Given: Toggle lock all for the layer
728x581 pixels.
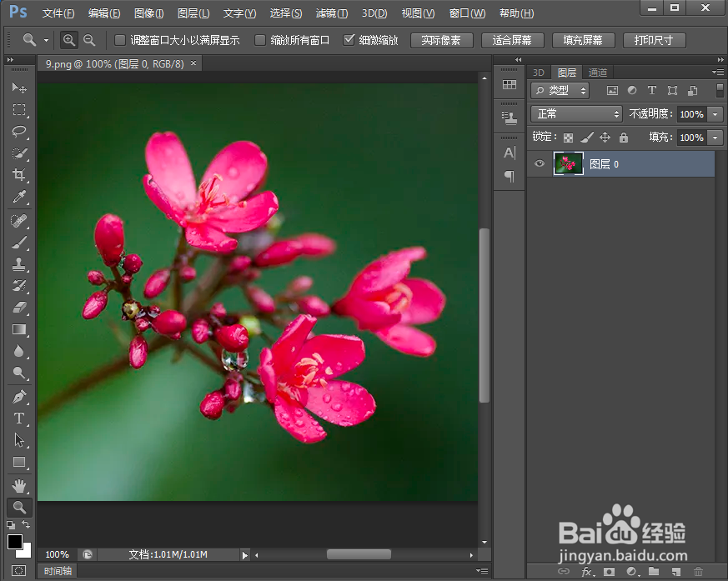Looking at the screenshot, I should tap(624, 138).
